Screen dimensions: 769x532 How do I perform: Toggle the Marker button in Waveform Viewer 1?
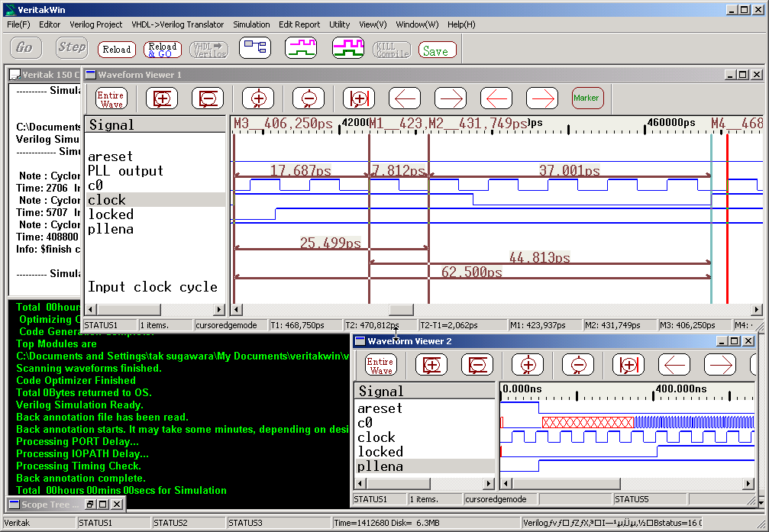[x=587, y=98]
